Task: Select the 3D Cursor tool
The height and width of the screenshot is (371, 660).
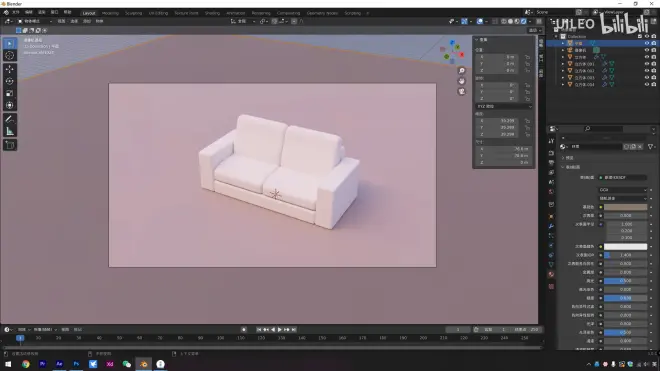Action: click(10, 55)
